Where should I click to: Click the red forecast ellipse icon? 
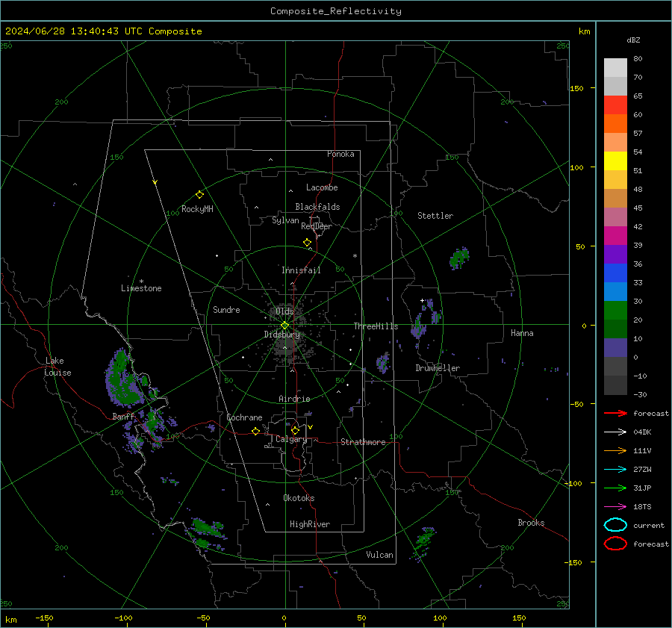(x=615, y=544)
